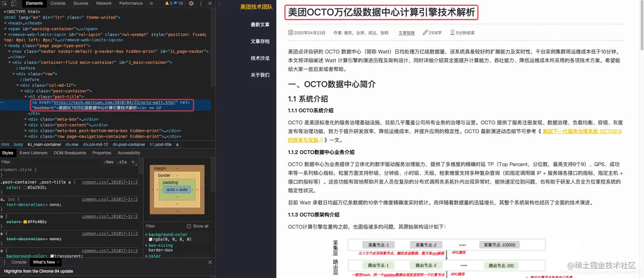Click the #ffc402 color swatch
This screenshot has height=278, width=644.
pyautogui.click(x=25, y=222)
